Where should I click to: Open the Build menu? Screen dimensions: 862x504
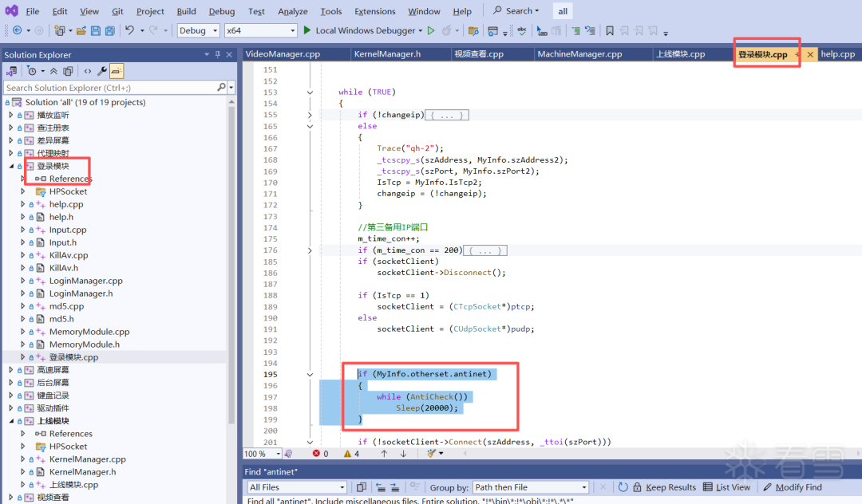[186, 11]
